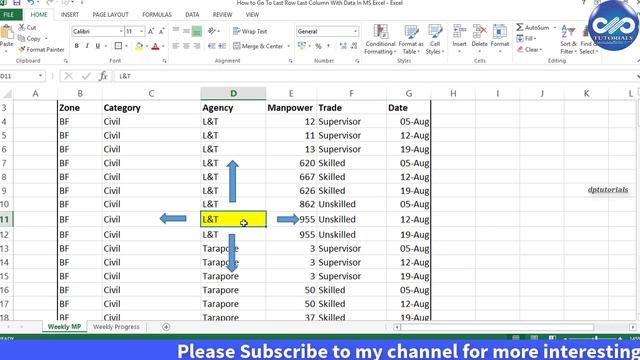640x360 pixels.
Task: Open the font size 11 dropdown
Action: [x=142, y=31]
